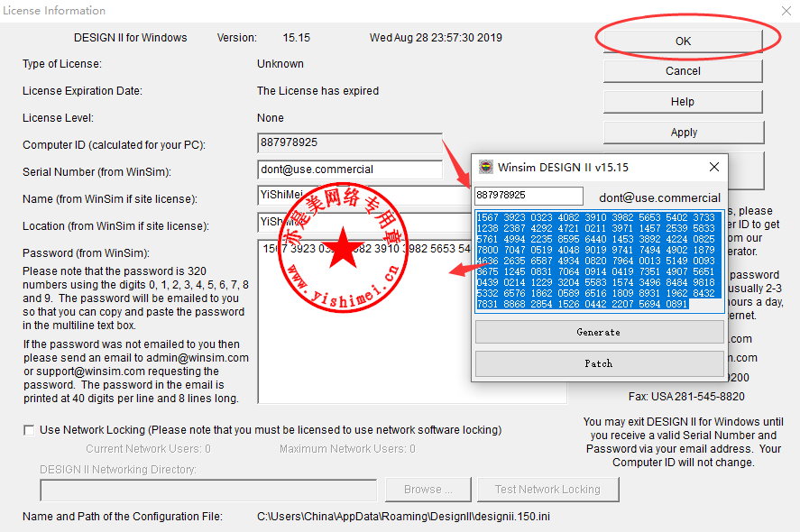Click the 'Unknown' license type value
Viewport: 800px width, 532px height.
(x=280, y=64)
